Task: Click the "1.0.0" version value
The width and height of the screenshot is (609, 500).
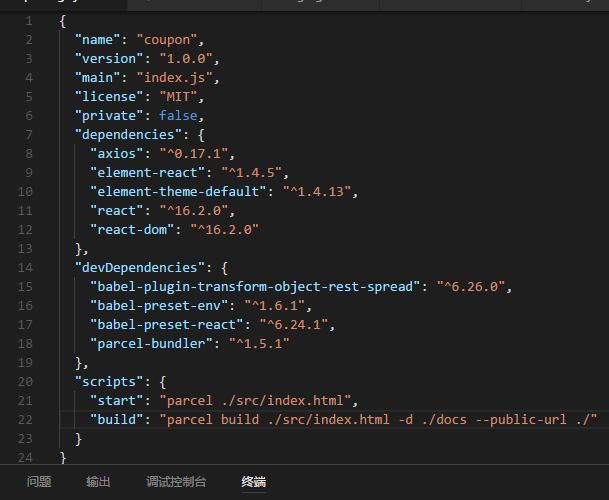Action: pyautogui.click(x=186, y=59)
